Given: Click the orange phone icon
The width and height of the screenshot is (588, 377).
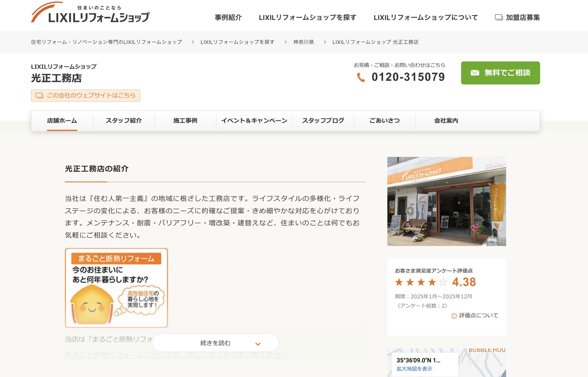Looking at the screenshot, I should coord(361,77).
